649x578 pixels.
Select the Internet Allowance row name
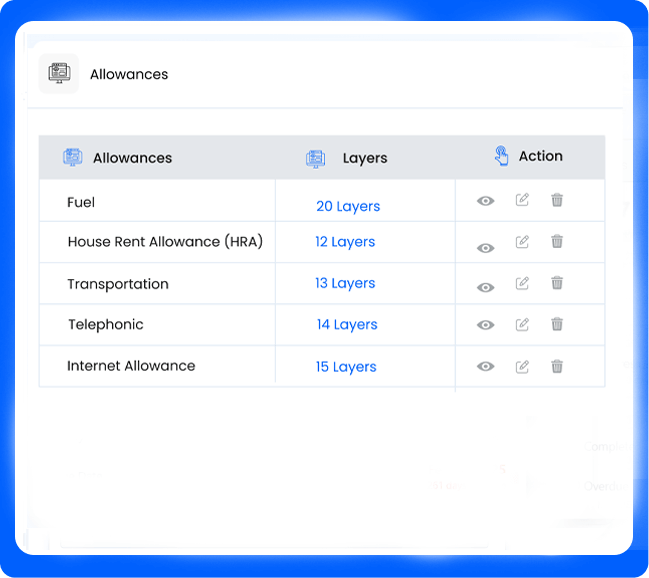click(131, 366)
